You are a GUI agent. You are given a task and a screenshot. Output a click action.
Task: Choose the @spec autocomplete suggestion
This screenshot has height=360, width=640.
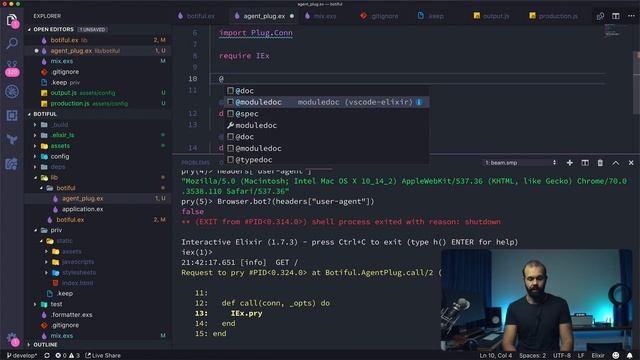point(327,114)
